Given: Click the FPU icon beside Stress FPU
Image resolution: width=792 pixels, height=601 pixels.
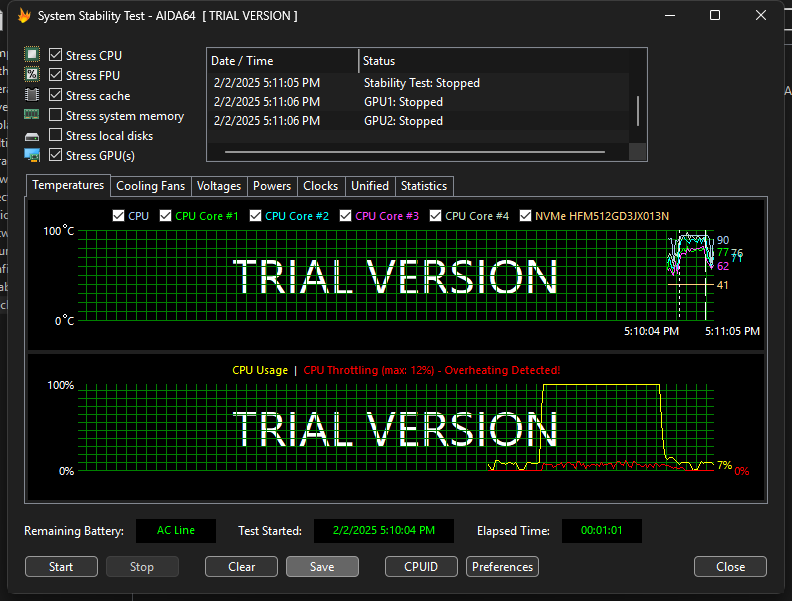Looking at the screenshot, I should 32,75.
